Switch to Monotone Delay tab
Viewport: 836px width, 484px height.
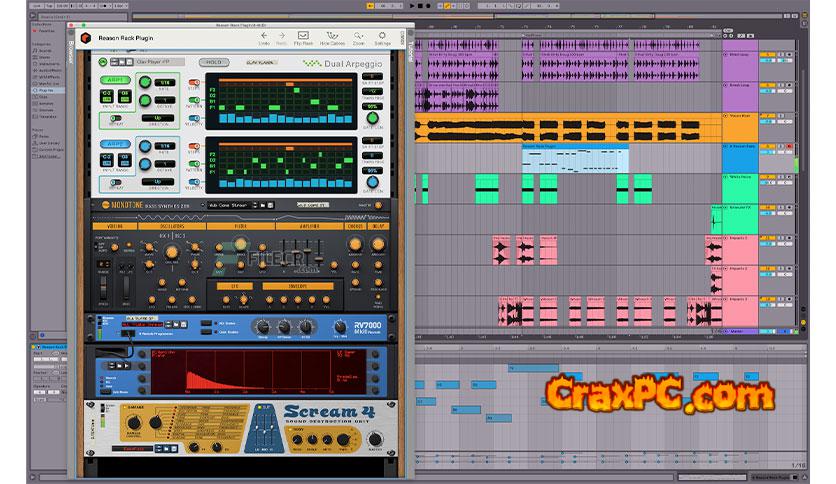pos(378,226)
